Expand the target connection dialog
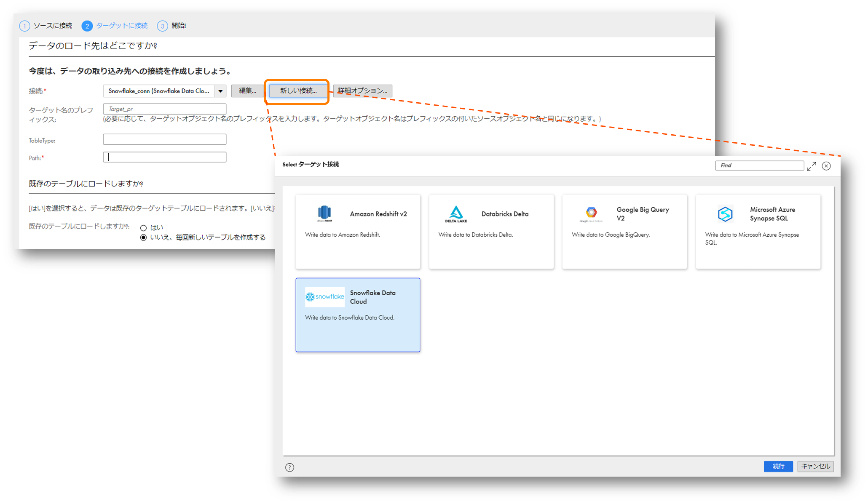 tap(812, 166)
